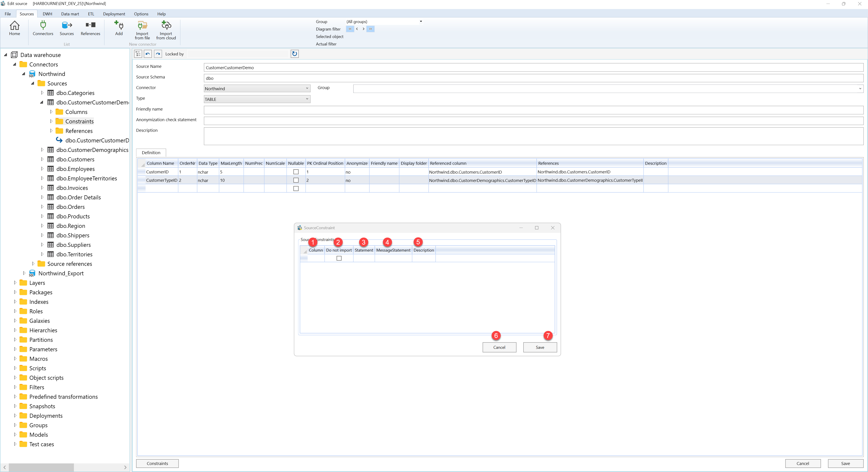
Task: Check Do not import in SourceConstraint dialog
Action: tap(339, 258)
